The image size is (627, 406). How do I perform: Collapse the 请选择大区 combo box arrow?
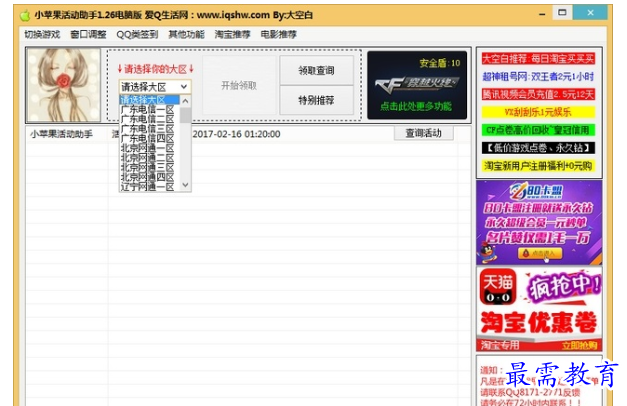point(184,87)
